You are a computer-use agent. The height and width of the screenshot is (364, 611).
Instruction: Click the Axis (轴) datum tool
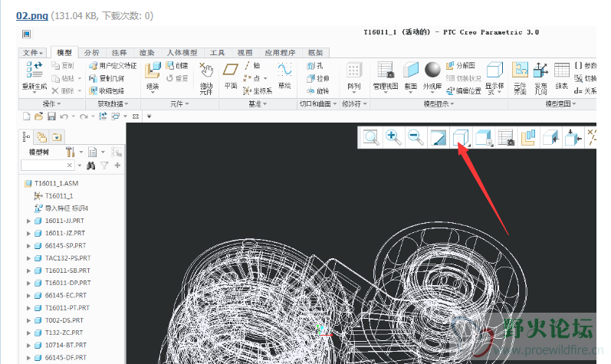point(252,65)
